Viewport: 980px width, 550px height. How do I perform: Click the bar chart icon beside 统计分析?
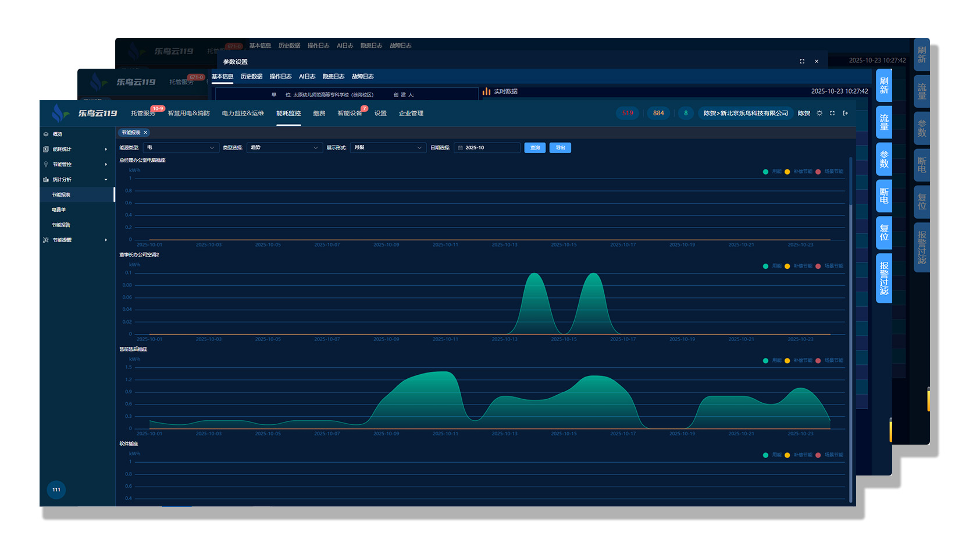46,180
